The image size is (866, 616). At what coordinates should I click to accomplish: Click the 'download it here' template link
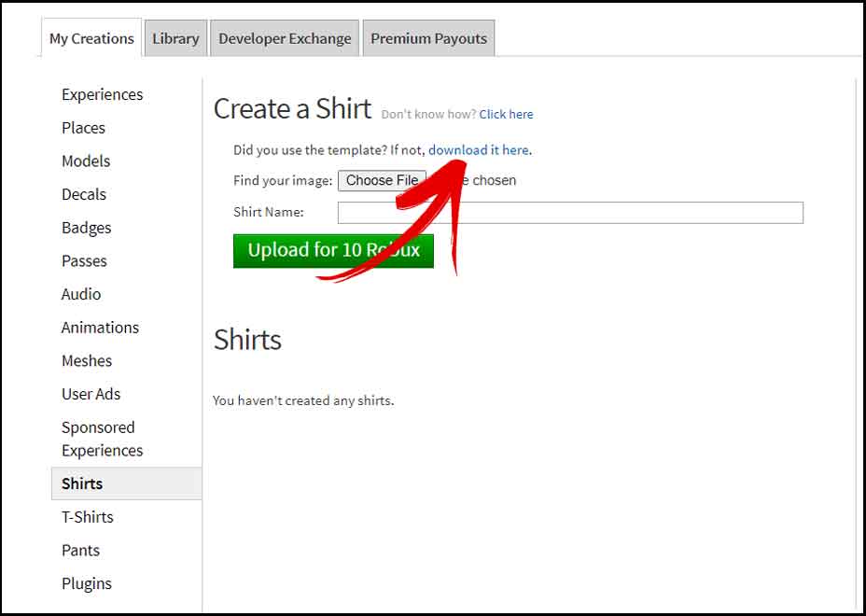click(x=479, y=149)
